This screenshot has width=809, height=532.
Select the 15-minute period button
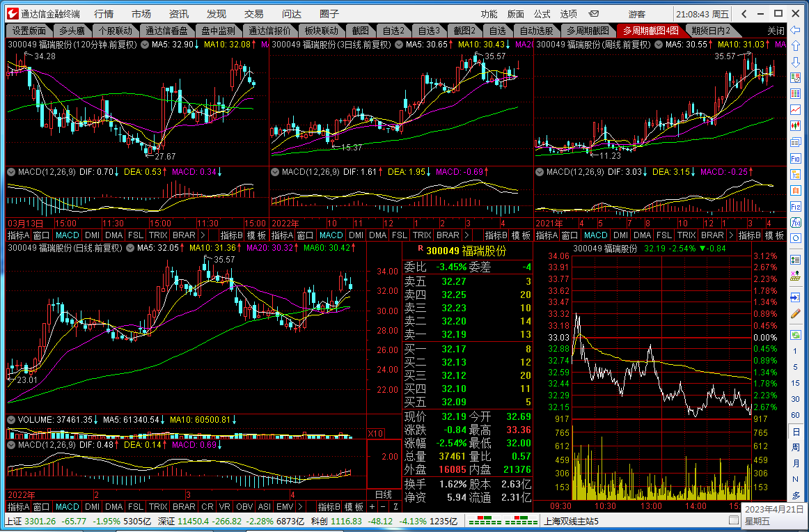tap(796, 383)
